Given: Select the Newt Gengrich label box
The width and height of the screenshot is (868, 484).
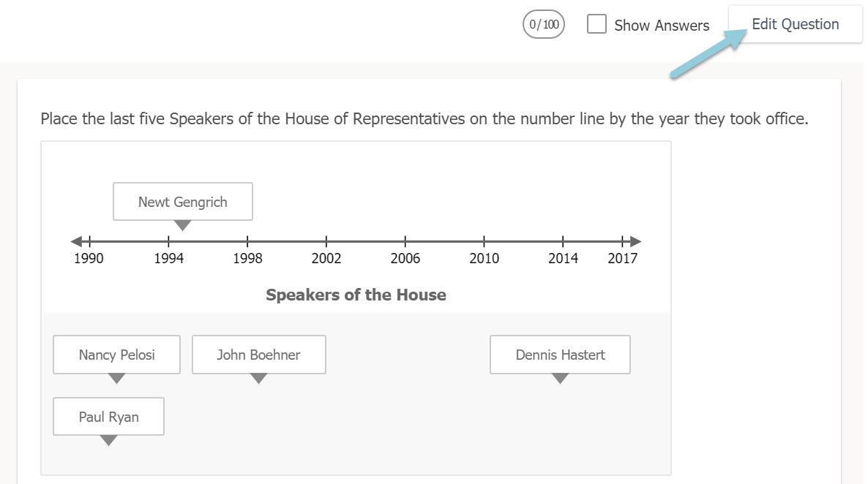Looking at the screenshot, I should click(183, 202).
